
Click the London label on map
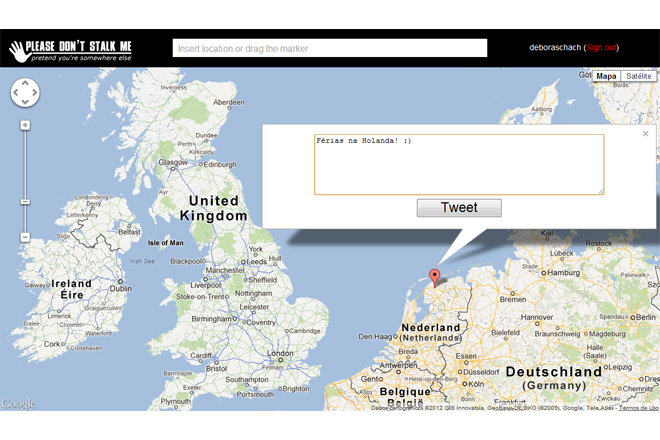tap(280, 353)
